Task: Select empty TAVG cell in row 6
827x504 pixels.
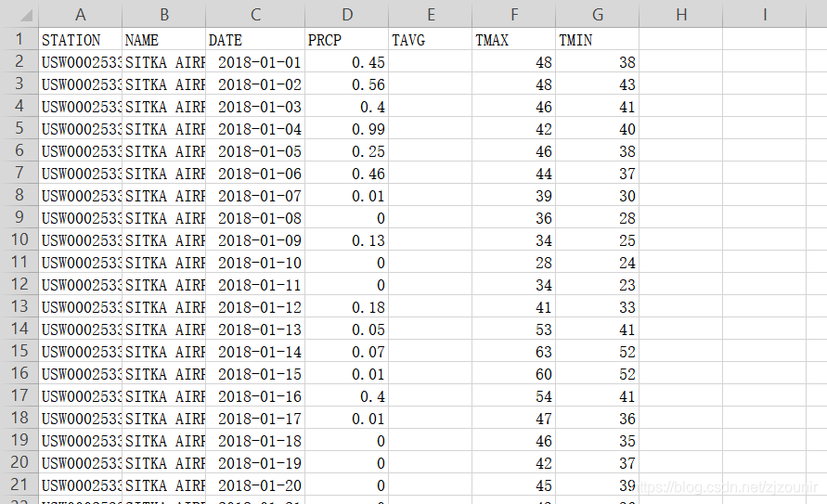Action: 431,151
